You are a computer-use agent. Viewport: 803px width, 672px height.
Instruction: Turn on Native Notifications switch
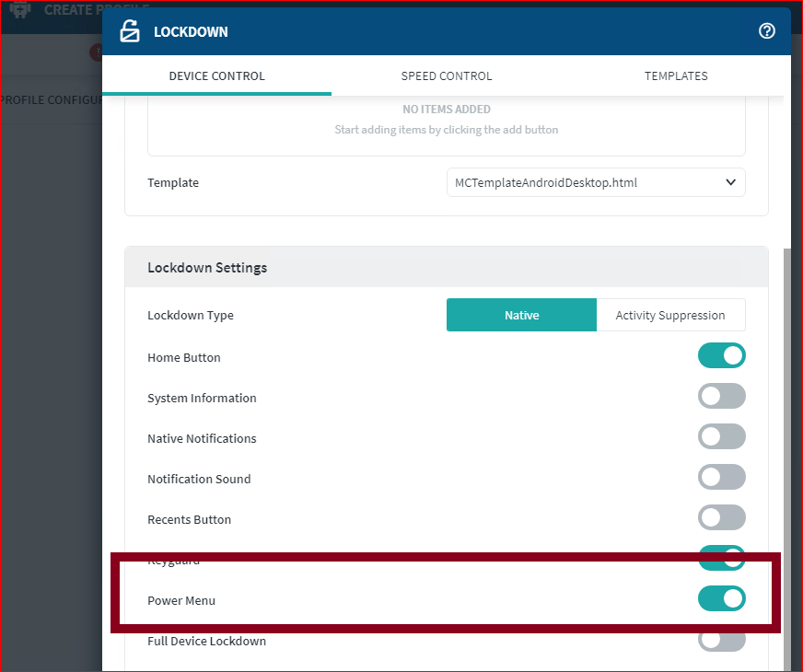tap(721, 437)
